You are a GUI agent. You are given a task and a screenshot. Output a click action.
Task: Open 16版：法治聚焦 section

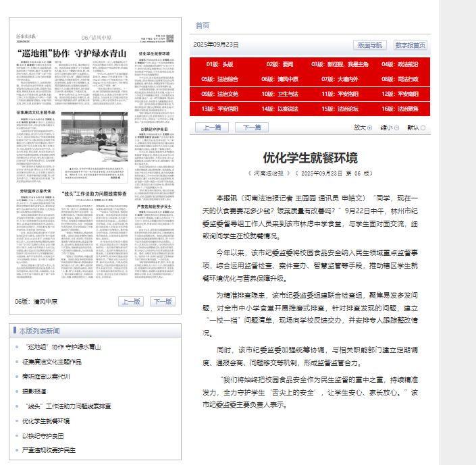point(400,108)
